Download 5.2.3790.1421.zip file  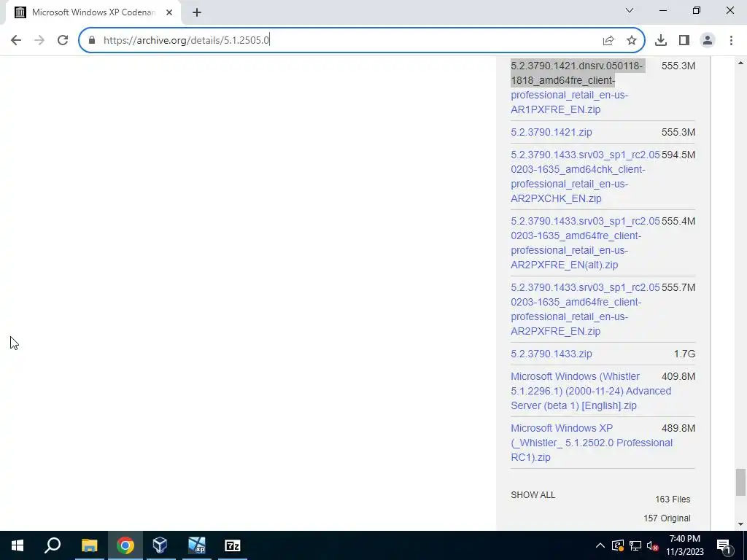point(551,133)
